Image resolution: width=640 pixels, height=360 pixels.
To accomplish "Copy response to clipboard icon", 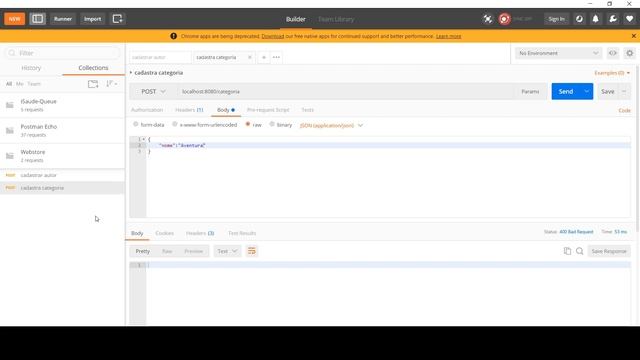I will click(567, 251).
